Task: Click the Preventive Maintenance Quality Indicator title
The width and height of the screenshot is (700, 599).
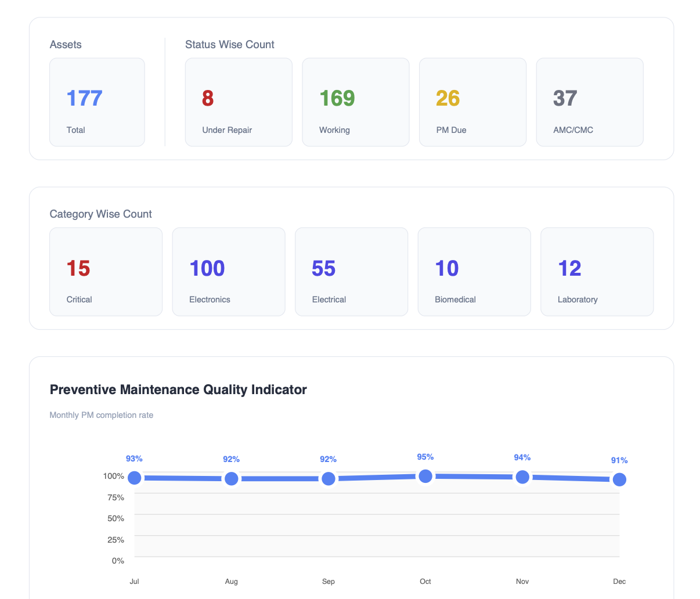Action: [178, 389]
